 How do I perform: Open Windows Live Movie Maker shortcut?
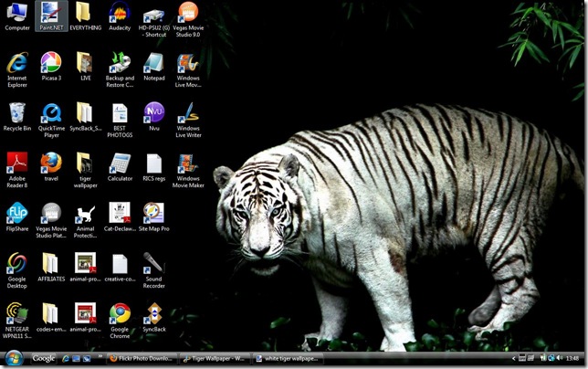pyautogui.click(x=188, y=71)
